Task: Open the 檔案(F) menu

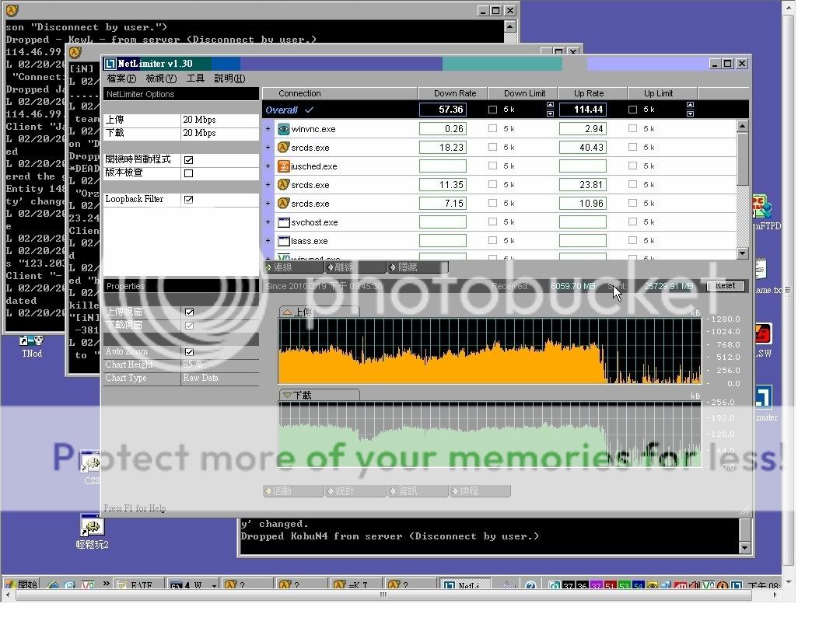Action: pyautogui.click(x=121, y=79)
